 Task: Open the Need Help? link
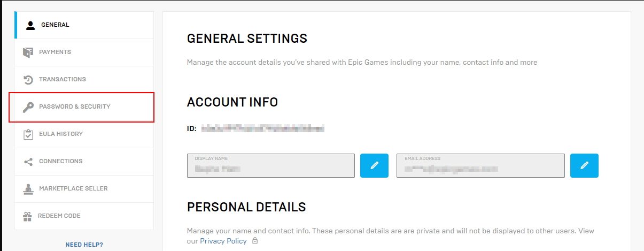tap(84, 245)
